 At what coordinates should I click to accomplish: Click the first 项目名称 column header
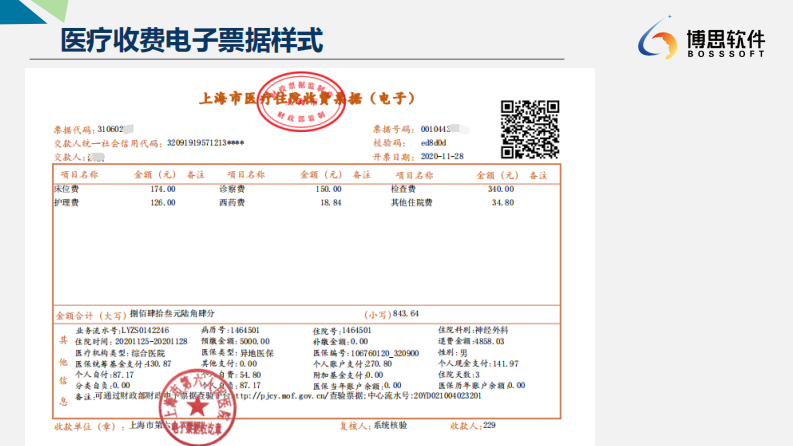(x=79, y=175)
